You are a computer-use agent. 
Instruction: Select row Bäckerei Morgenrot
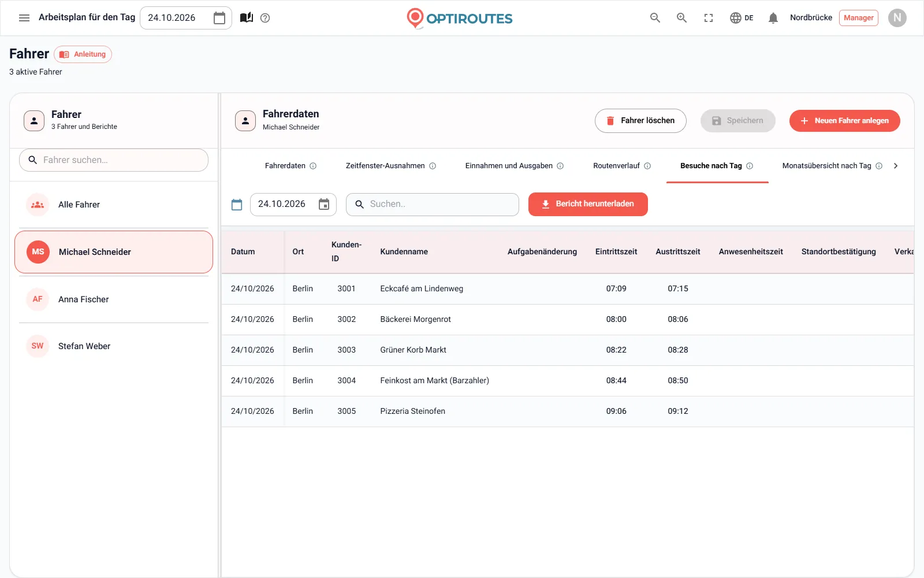(568, 320)
